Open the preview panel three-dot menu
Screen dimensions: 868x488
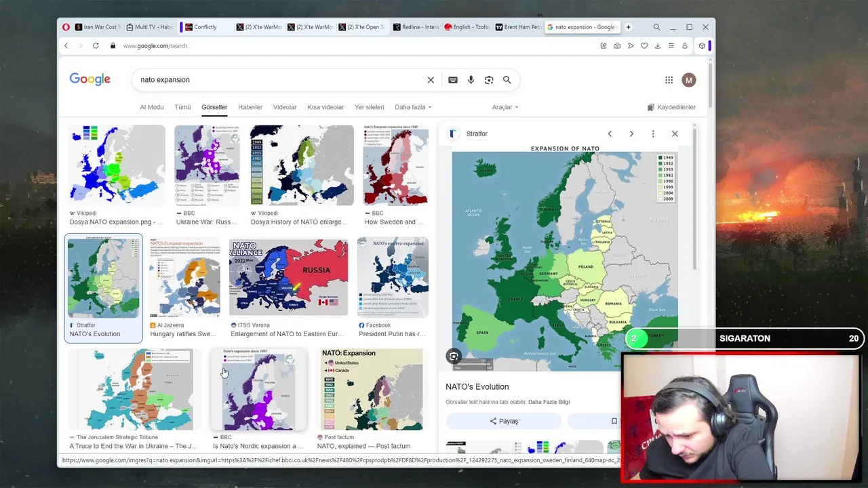653,134
